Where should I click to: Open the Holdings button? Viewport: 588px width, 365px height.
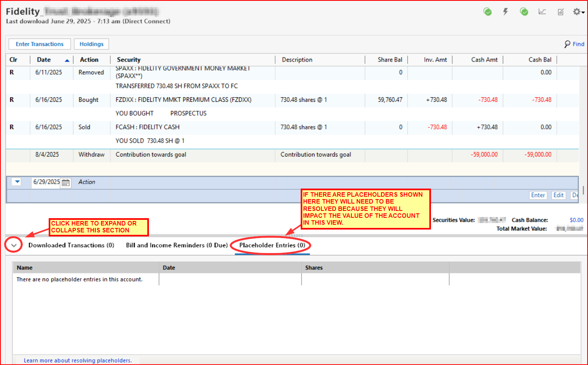[91, 44]
